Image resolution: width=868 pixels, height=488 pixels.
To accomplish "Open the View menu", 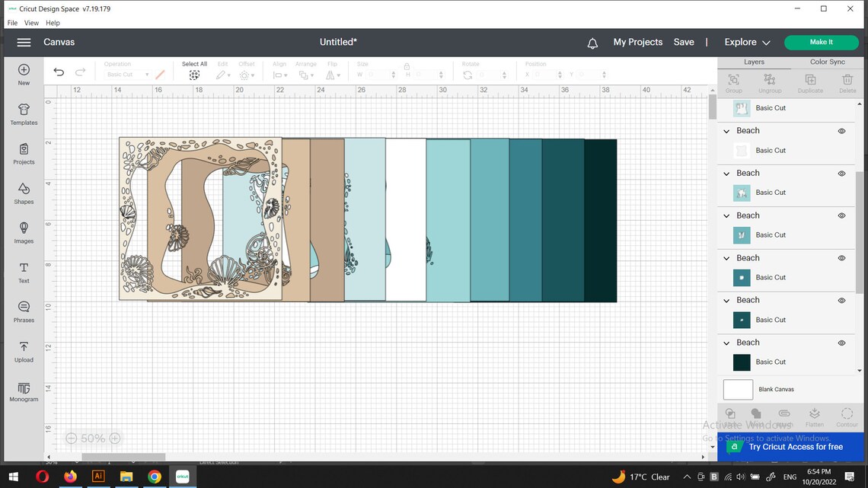I will (x=31, y=23).
